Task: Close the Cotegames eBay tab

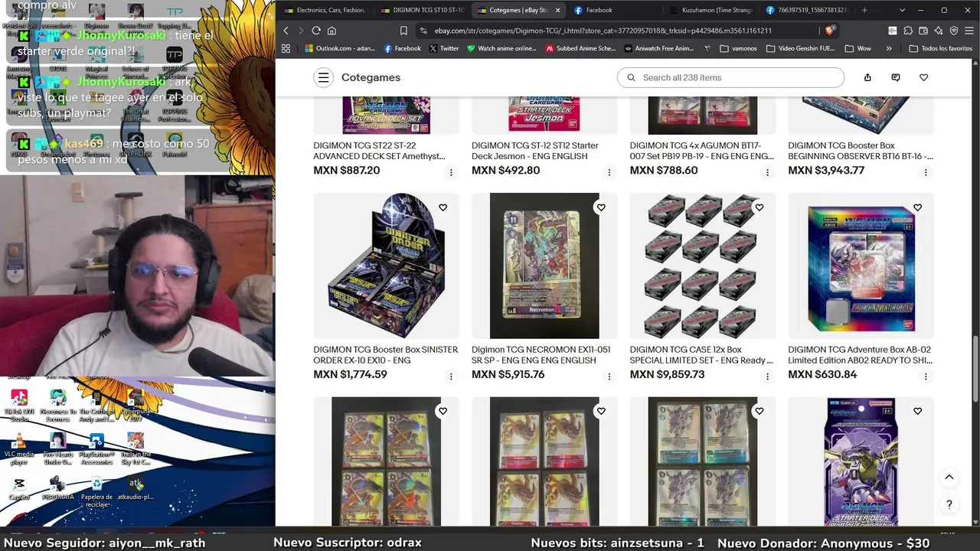Action: click(557, 10)
